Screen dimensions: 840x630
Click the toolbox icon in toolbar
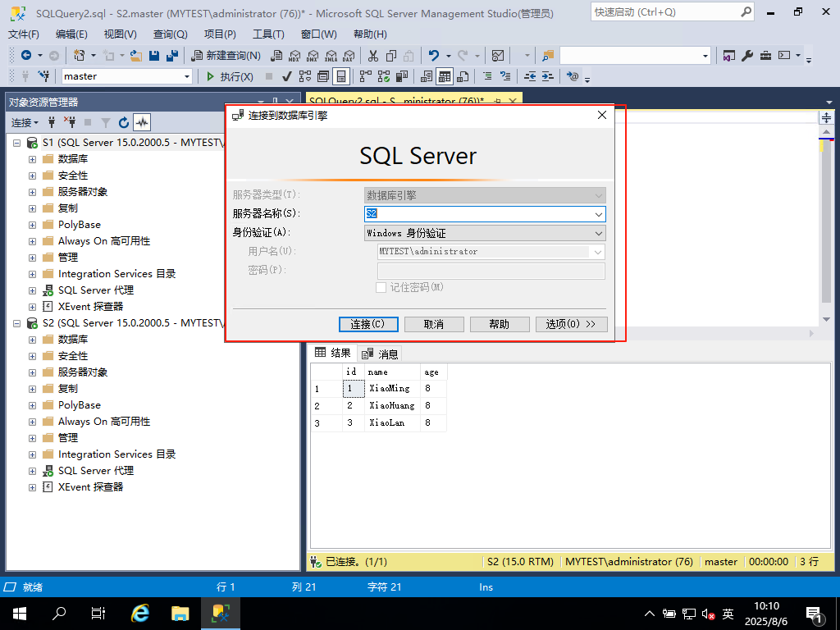tap(765, 55)
